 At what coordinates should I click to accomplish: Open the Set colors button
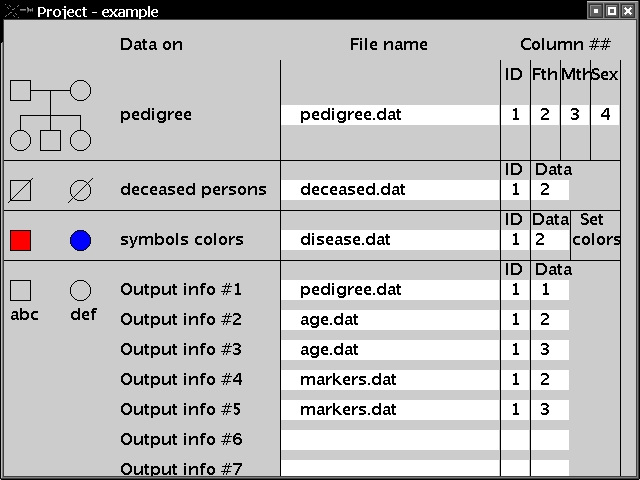click(596, 230)
